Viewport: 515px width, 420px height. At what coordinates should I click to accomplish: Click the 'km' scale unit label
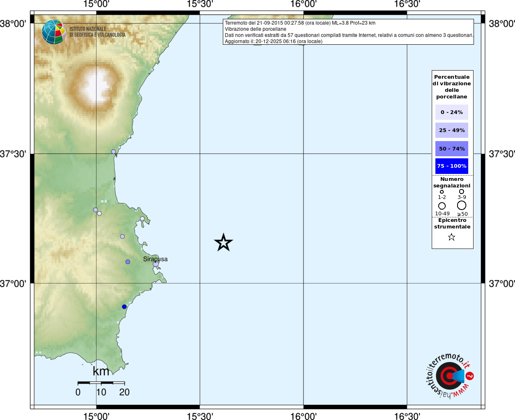tap(101, 371)
